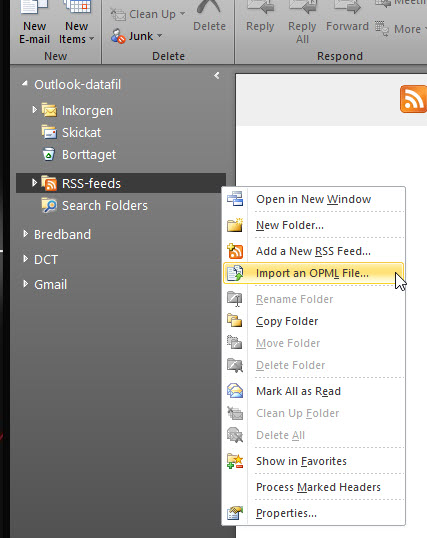427x538 pixels.
Task: Collapse the navigation pane with the chevron
Action: coord(217,75)
